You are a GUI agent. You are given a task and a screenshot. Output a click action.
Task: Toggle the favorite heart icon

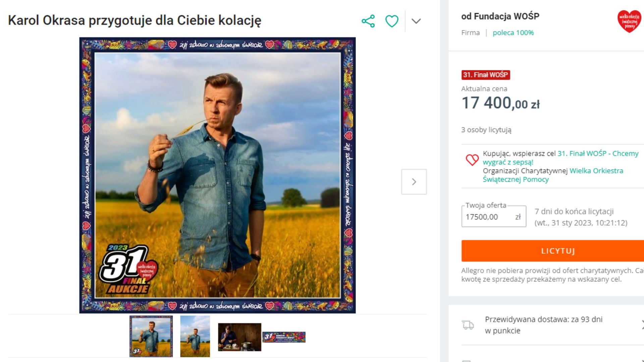pos(392,21)
